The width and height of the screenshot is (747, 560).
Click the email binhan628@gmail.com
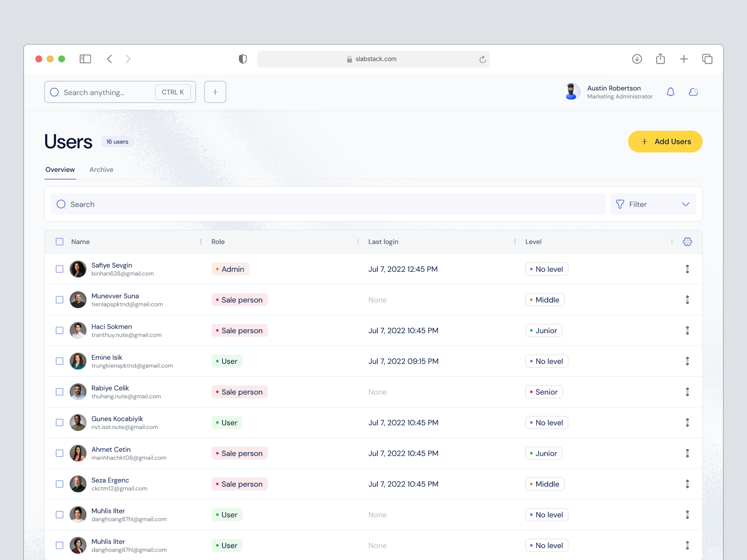pyautogui.click(x=123, y=274)
